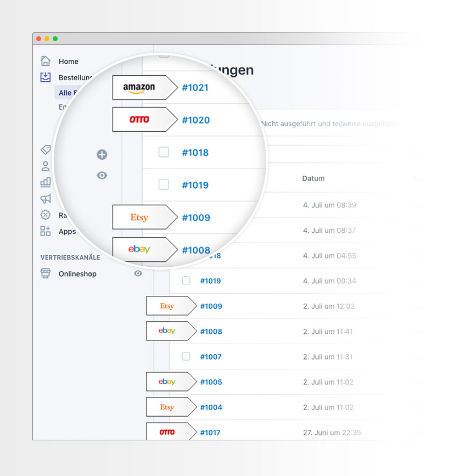This screenshot has width=476, height=476.
Task: Click the Etsy badge on the 12:02 row
Action: pyautogui.click(x=171, y=306)
